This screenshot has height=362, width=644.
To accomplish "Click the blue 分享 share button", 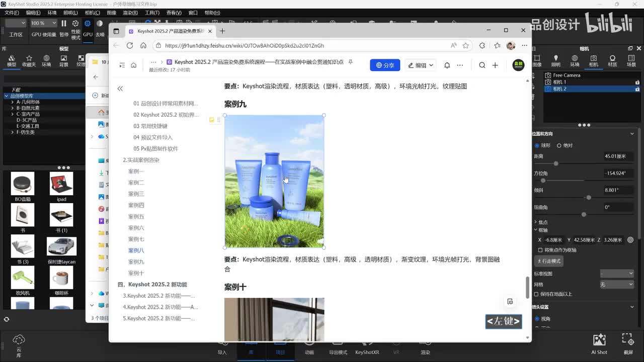I will click(385, 65).
